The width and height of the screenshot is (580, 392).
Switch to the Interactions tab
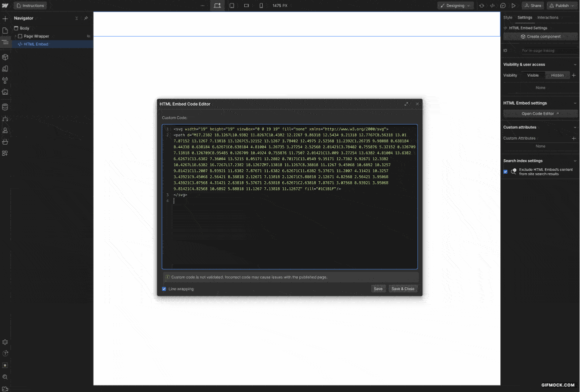(547, 18)
